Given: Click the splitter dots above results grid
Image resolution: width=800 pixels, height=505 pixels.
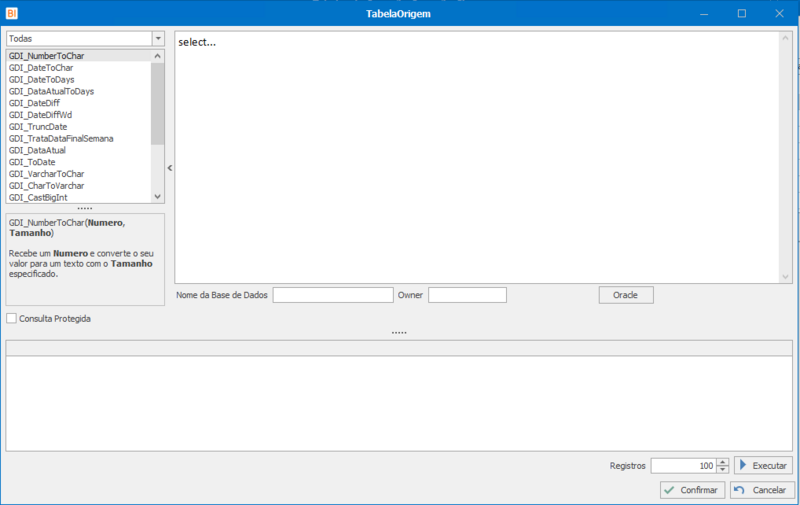Looking at the screenshot, I should tap(399, 333).
